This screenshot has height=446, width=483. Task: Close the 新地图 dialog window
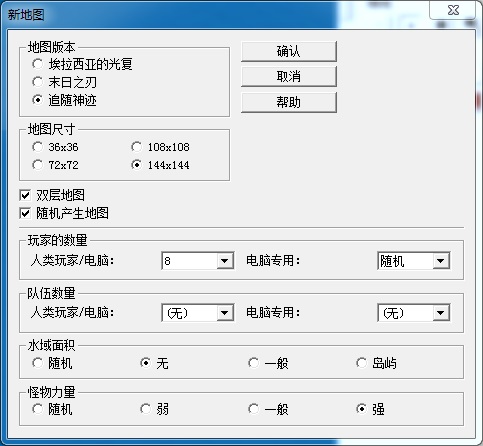point(453,10)
